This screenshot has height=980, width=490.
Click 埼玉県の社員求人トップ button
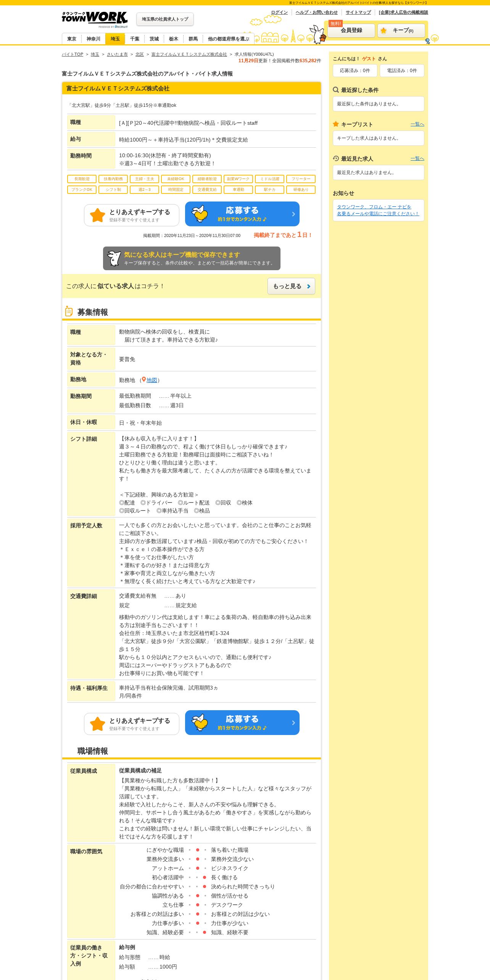click(x=165, y=19)
